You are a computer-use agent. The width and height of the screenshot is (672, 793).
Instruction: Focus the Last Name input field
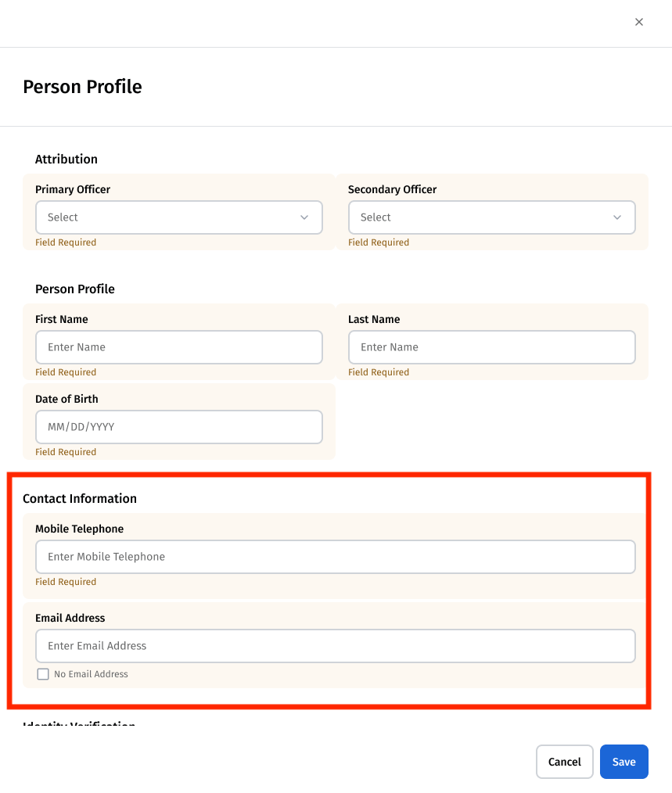[x=491, y=347]
